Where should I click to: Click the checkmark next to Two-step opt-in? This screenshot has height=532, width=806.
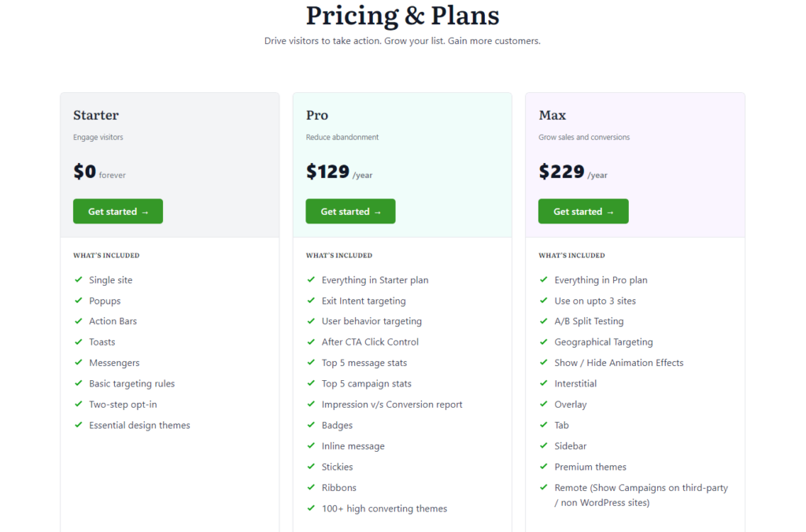(78, 404)
